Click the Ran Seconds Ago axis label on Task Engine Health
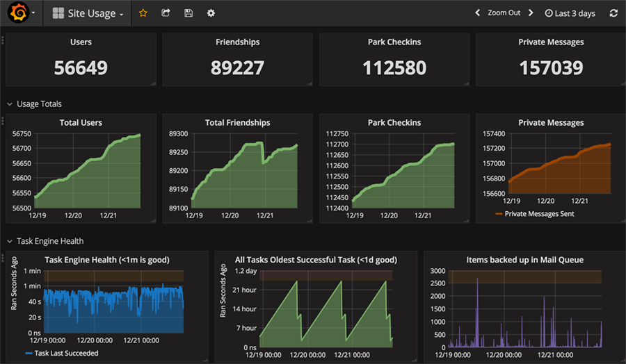Viewport: 626px width, 364px height. coord(14,283)
